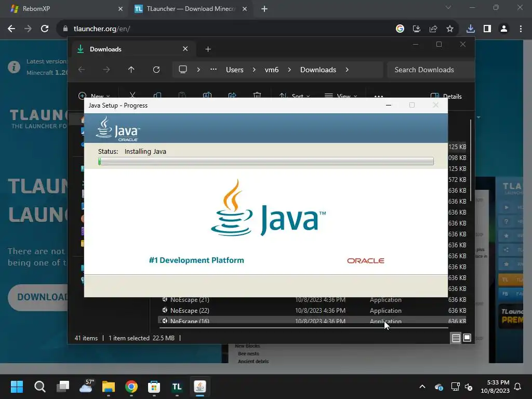Open Chrome downloads arrow icon
The image size is (532, 399).
[x=470, y=29]
